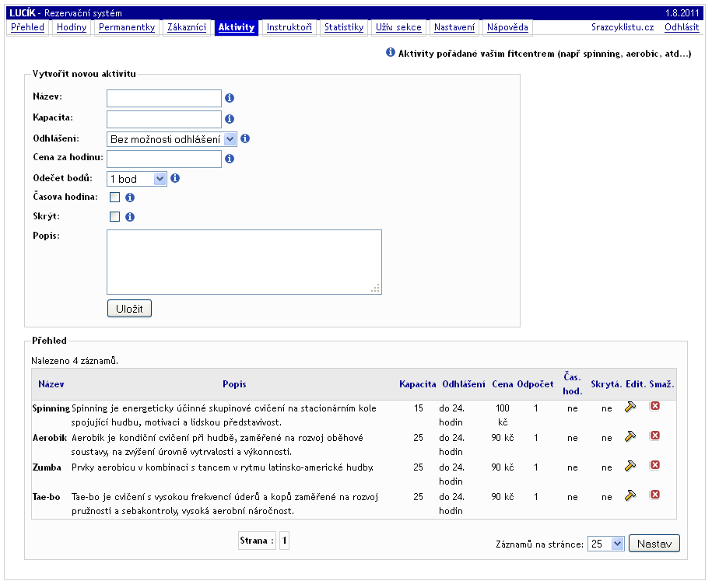Screen dimensions: 712x588
Task: Switch to the Instruktoři tab
Action: pyautogui.click(x=289, y=27)
